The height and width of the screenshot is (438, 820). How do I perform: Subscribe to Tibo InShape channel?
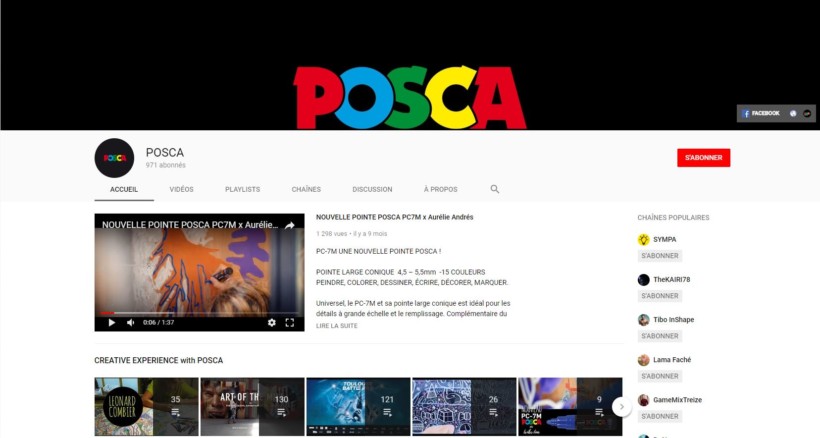pyautogui.click(x=660, y=336)
